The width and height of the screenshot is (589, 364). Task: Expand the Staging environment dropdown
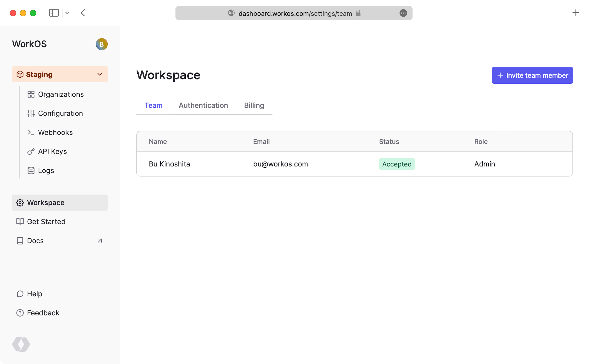100,74
